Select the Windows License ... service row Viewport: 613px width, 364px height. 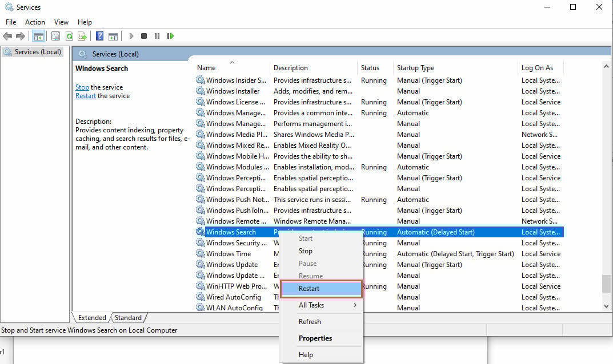(x=379, y=102)
